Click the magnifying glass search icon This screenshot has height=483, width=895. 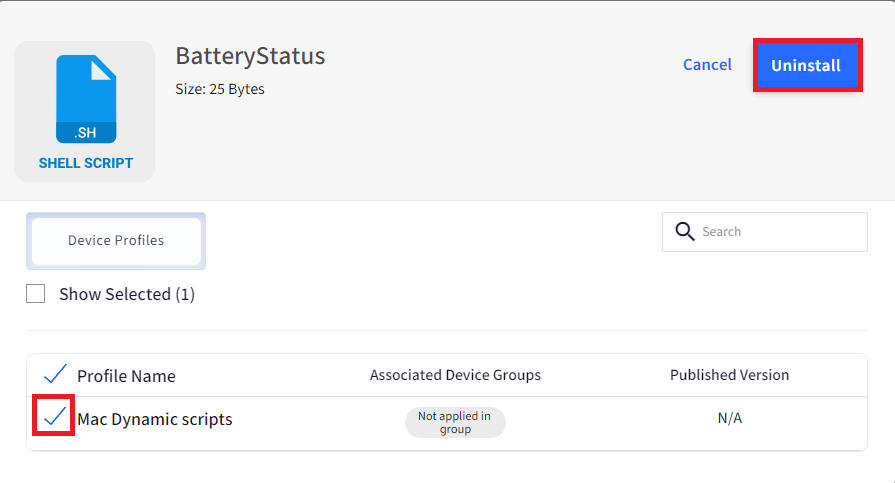[684, 231]
